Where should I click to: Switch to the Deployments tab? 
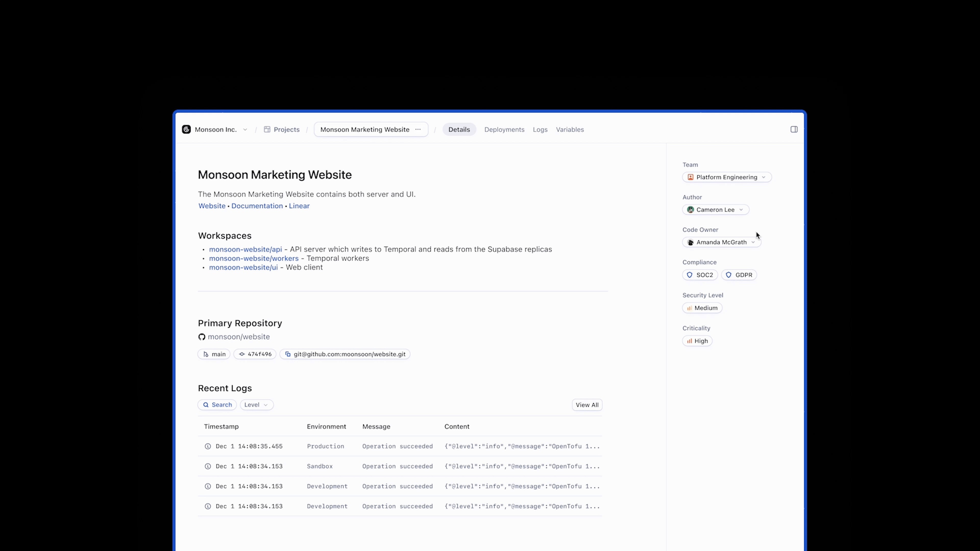pyautogui.click(x=504, y=129)
